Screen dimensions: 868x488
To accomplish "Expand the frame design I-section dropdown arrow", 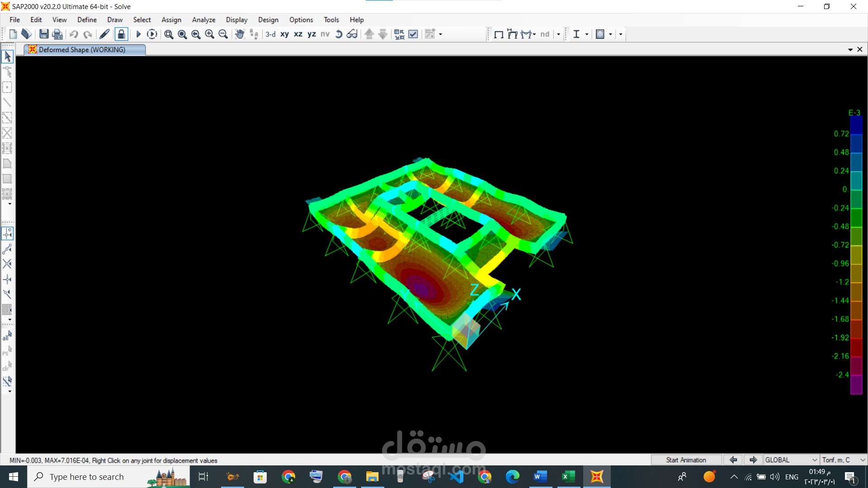I will pyautogui.click(x=587, y=34).
